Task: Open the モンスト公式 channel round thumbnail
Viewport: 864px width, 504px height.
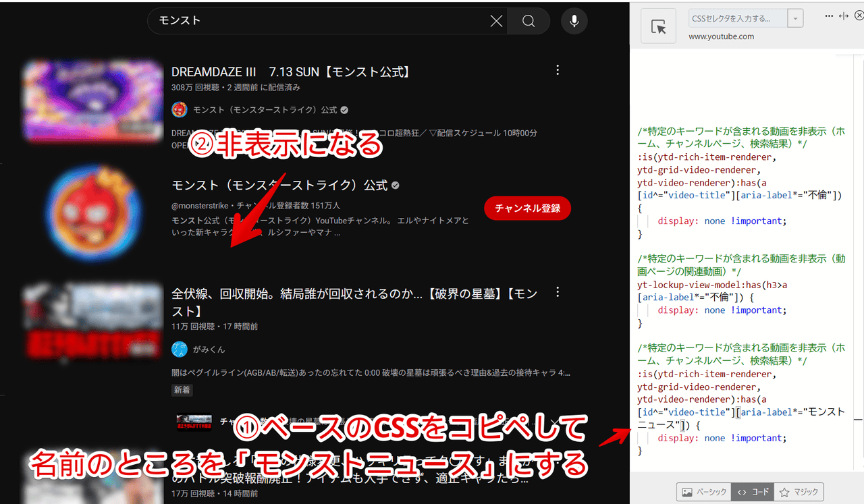Action: pyautogui.click(x=92, y=213)
